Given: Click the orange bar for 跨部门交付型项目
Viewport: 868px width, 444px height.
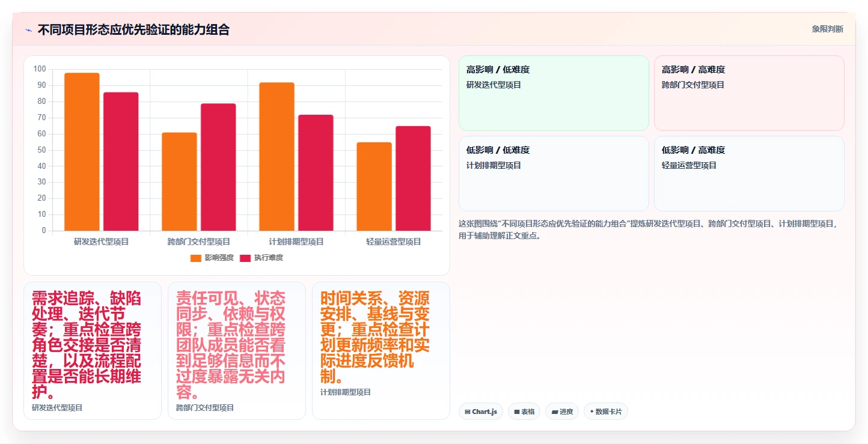Looking at the screenshot, I should tap(179, 181).
